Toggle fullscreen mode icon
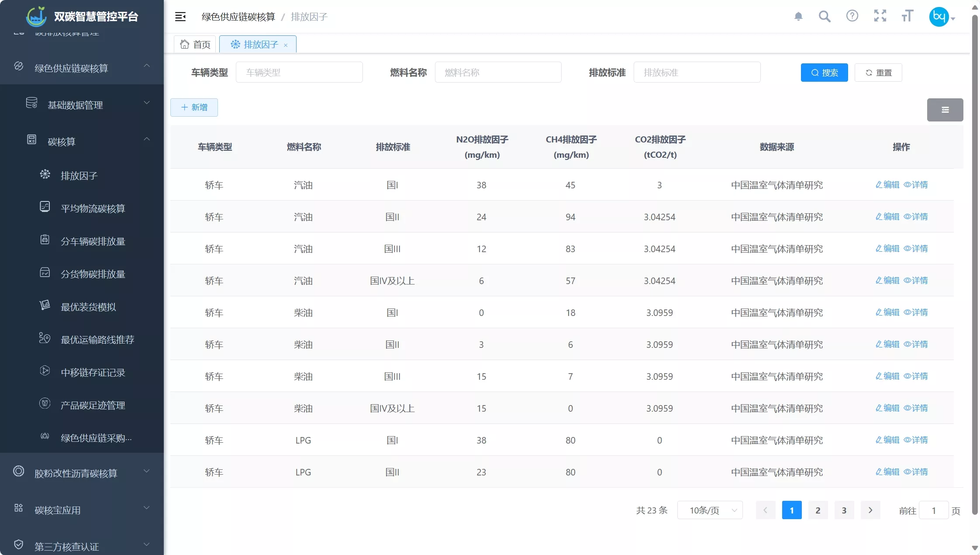 (880, 16)
